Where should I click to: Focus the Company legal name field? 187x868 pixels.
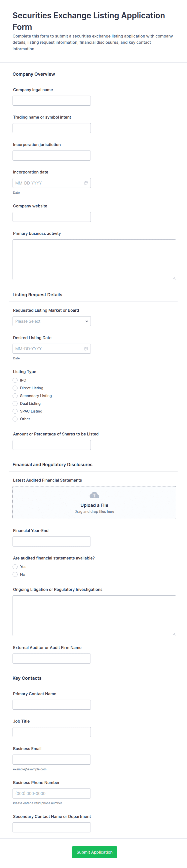51,101
